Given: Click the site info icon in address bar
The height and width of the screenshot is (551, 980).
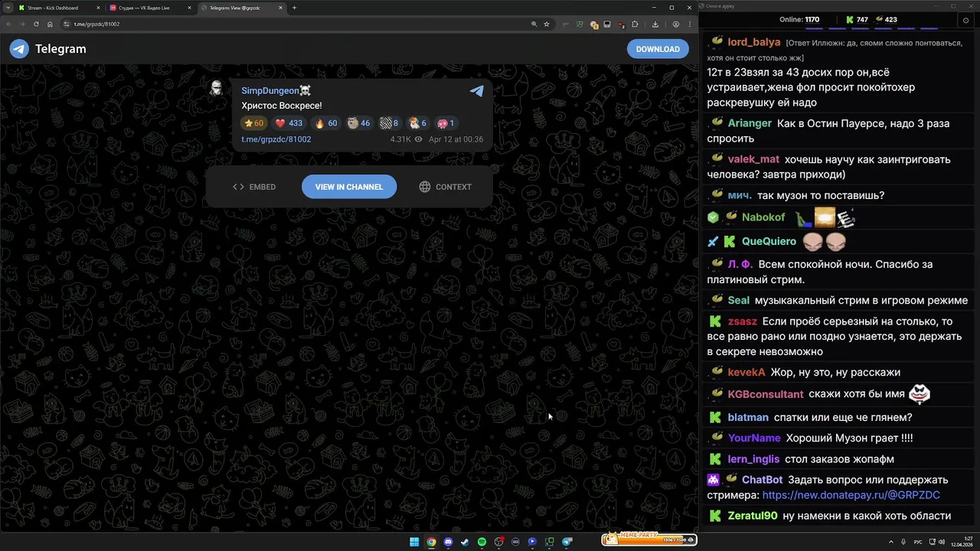Looking at the screenshot, I should pyautogui.click(x=67, y=24).
